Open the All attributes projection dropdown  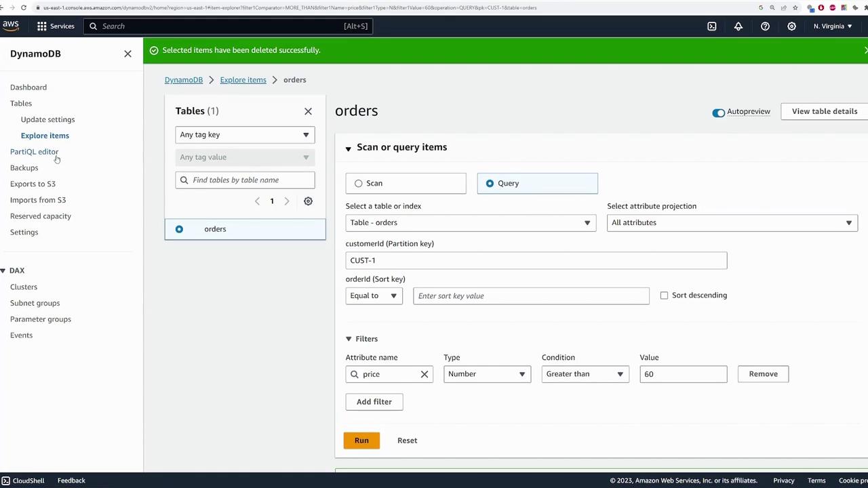click(x=732, y=223)
